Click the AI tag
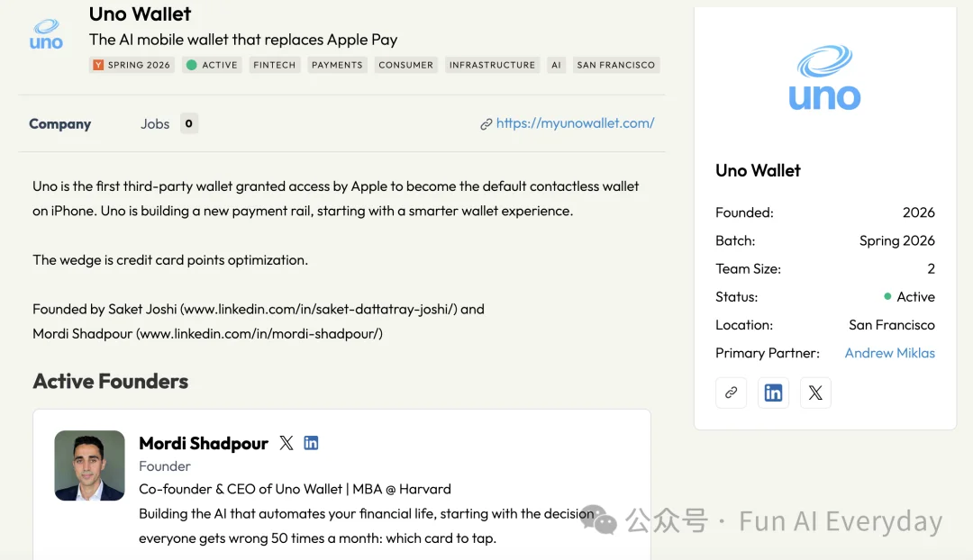 [556, 65]
